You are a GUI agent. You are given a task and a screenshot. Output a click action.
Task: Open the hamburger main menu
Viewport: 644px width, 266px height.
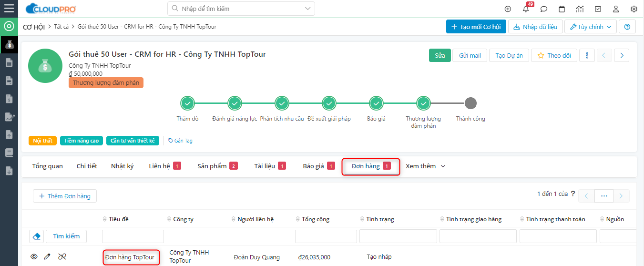pyautogui.click(x=9, y=8)
